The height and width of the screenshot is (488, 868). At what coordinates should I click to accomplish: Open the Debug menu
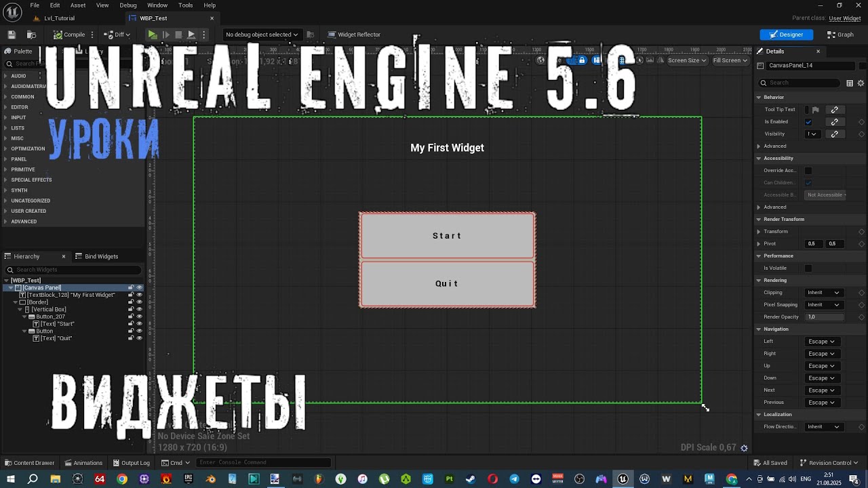coord(128,5)
